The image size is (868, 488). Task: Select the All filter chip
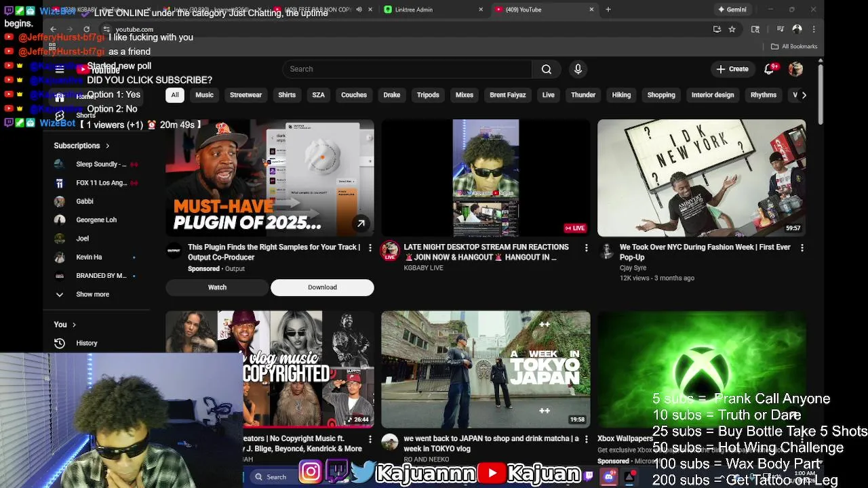click(175, 95)
